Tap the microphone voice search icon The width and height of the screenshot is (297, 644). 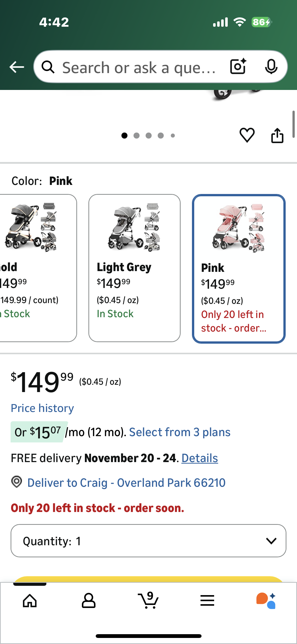271,67
